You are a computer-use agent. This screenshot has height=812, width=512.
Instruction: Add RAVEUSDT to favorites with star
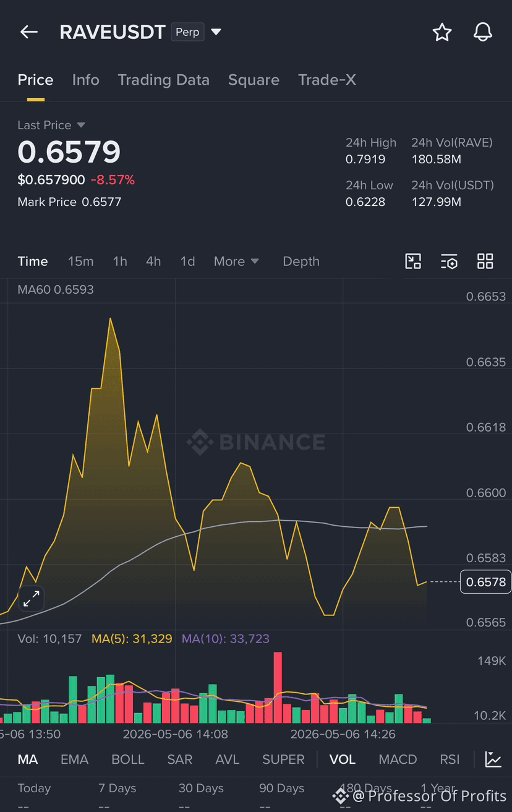coord(442,32)
